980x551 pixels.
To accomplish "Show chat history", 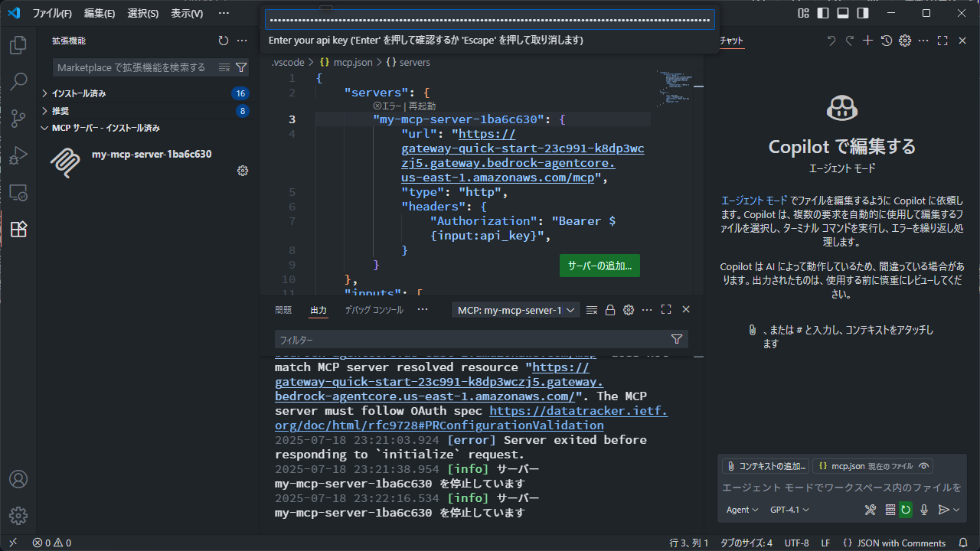I will tap(887, 41).
